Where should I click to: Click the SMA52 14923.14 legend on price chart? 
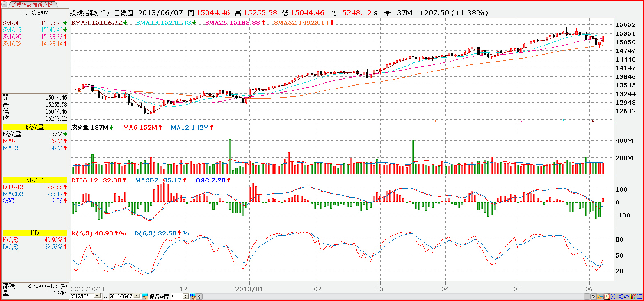(304, 23)
